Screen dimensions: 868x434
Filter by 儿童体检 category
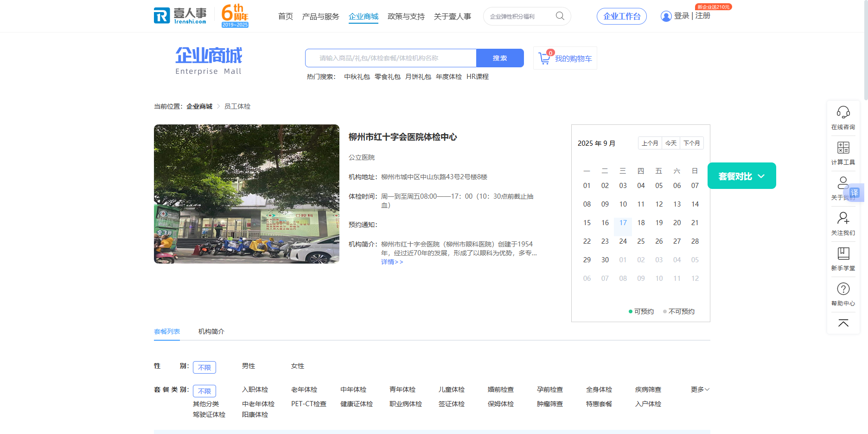[x=452, y=389]
